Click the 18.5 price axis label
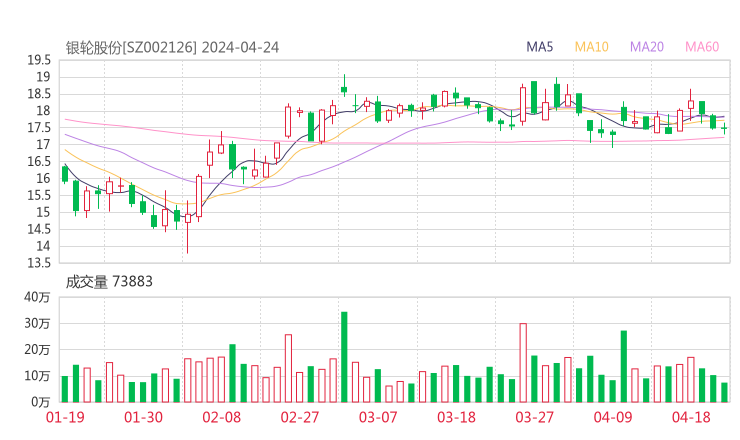Screen dimensions: 740x440 (x=39, y=94)
